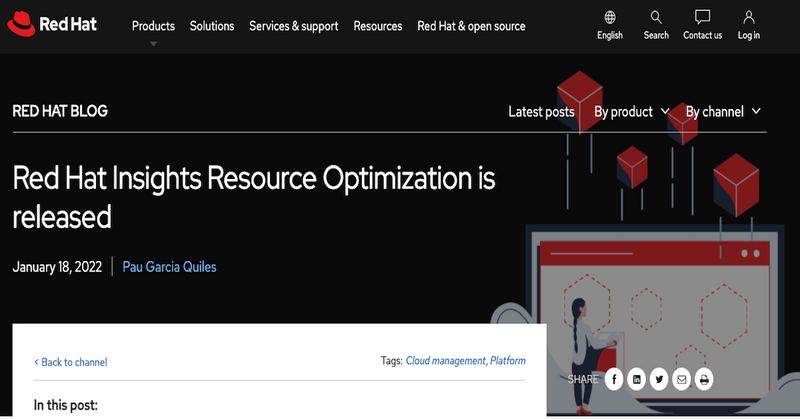Click the January 18, 2022 date
This screenshot has width=800, height=419.
point(57,267)
